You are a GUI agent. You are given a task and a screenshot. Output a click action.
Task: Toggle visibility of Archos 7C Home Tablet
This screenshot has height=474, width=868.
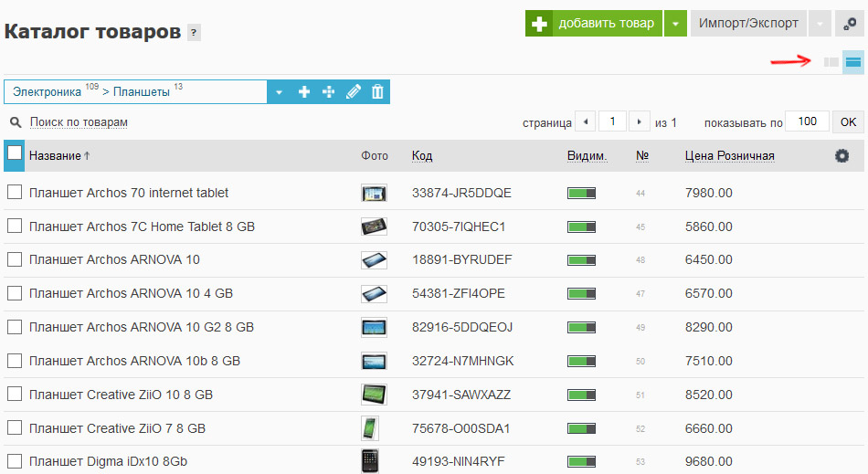click(581, 226)
